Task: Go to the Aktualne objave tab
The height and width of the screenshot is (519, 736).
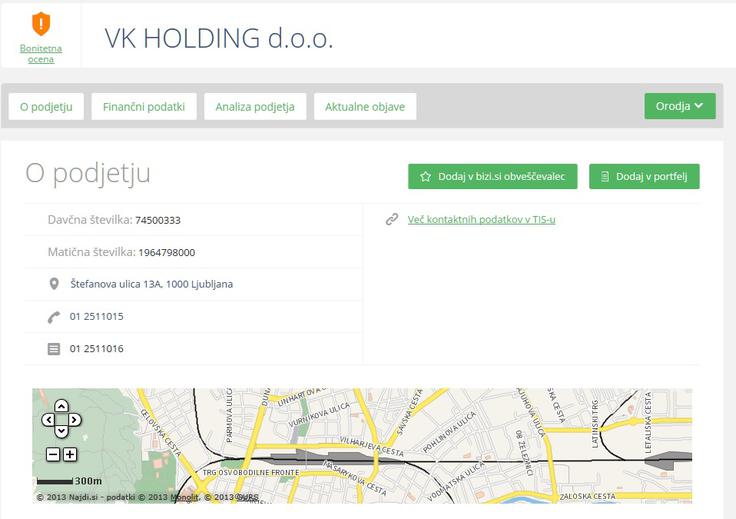Action: click(x=365, y=107)
